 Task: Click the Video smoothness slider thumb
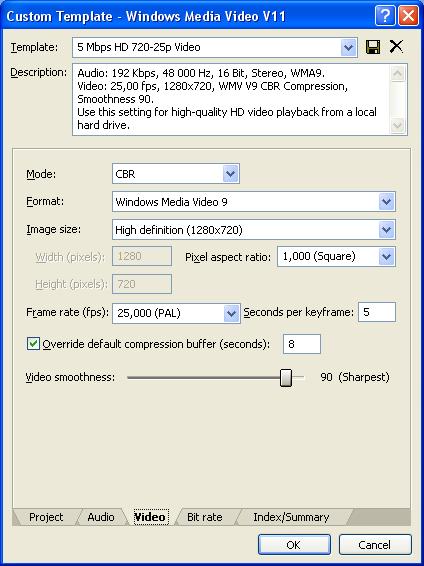286,378
